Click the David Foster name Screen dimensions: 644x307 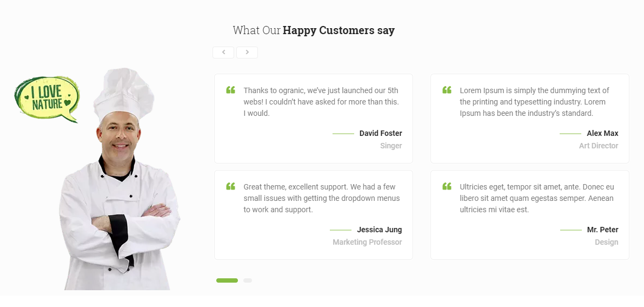381,133
